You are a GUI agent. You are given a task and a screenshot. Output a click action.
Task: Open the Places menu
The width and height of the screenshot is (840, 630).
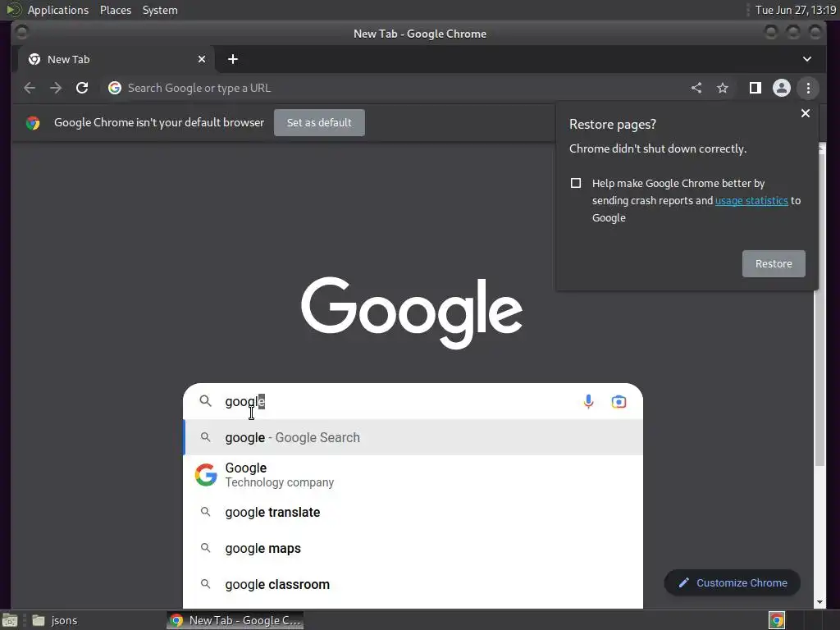116,10
